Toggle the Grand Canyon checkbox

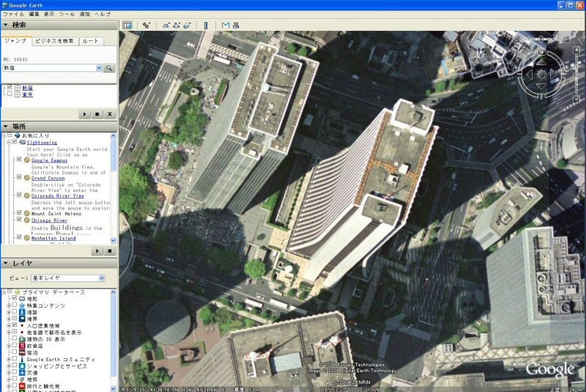point(19,177)
